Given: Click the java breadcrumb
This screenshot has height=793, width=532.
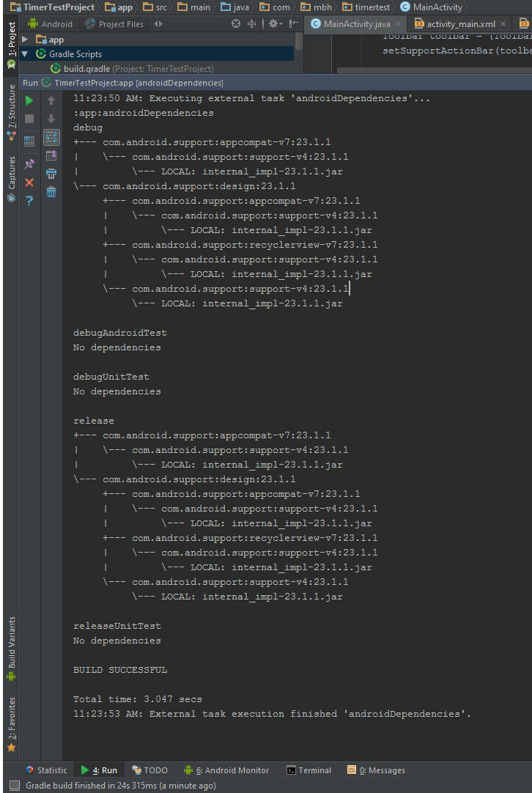Looking at the screenshot, I should click(235, 7).
